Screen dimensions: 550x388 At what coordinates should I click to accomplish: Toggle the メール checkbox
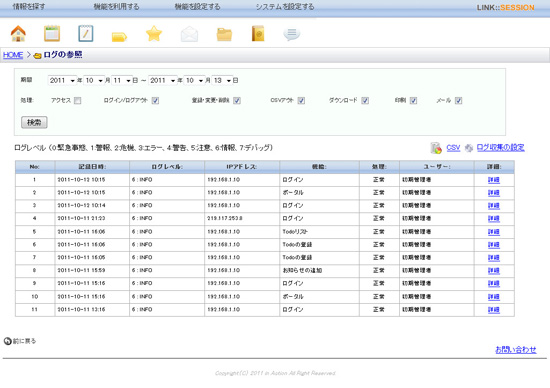point(458,101)
